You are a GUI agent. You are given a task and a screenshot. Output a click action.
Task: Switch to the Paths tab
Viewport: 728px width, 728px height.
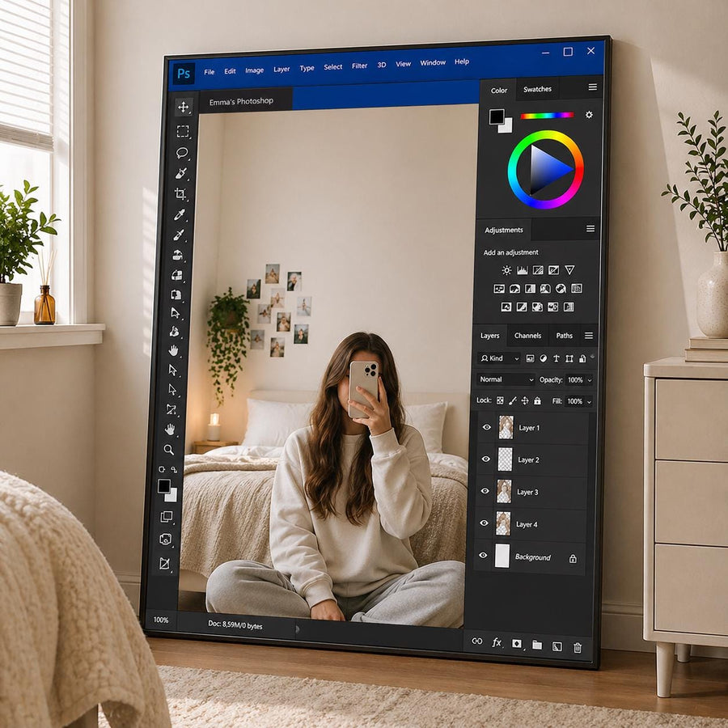tap(564, 335)
